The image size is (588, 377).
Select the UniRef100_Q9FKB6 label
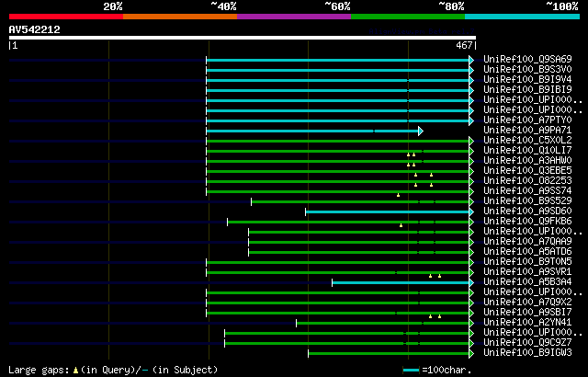(527, 222)
